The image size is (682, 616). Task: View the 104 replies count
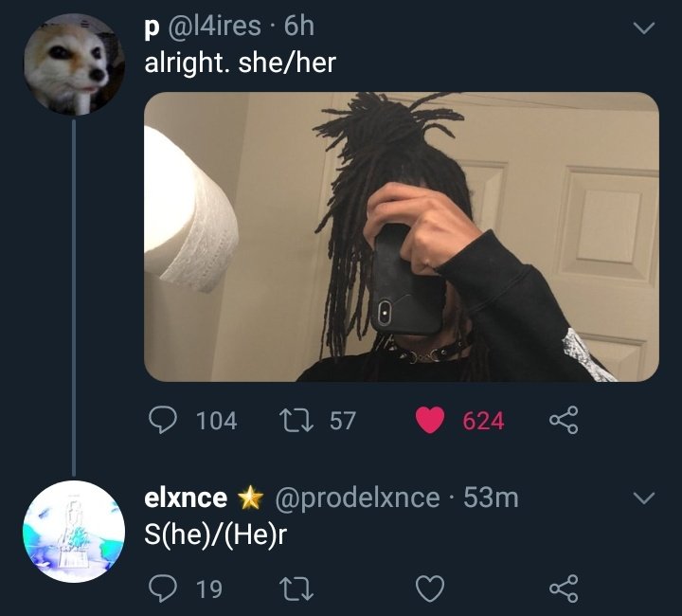[x=217, y=421]
